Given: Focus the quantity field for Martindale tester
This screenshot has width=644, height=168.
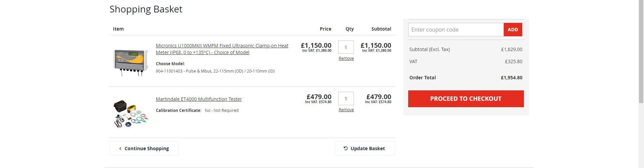Looking at the screenshot, I should [346, 99].
